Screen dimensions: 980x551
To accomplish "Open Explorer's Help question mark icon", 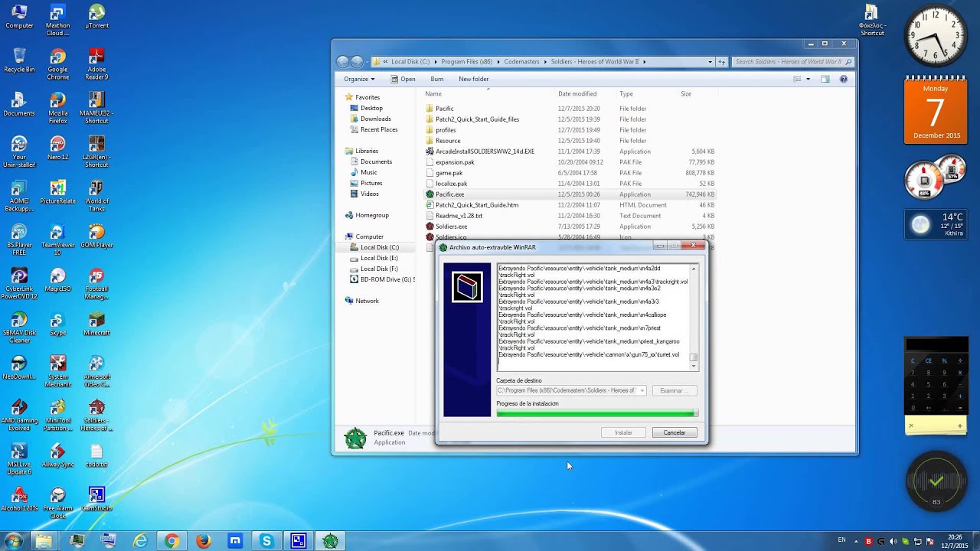I will click(x=844, y=79).
